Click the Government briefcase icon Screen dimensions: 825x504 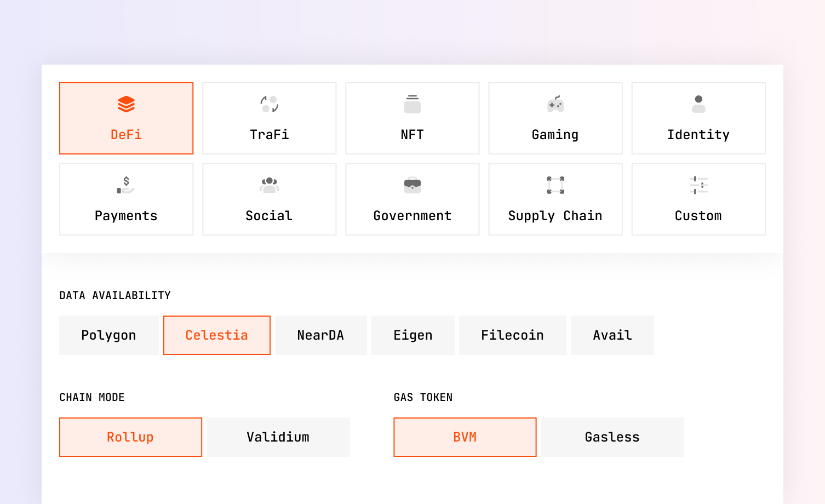pyautogui.click(x=412, y=185)
